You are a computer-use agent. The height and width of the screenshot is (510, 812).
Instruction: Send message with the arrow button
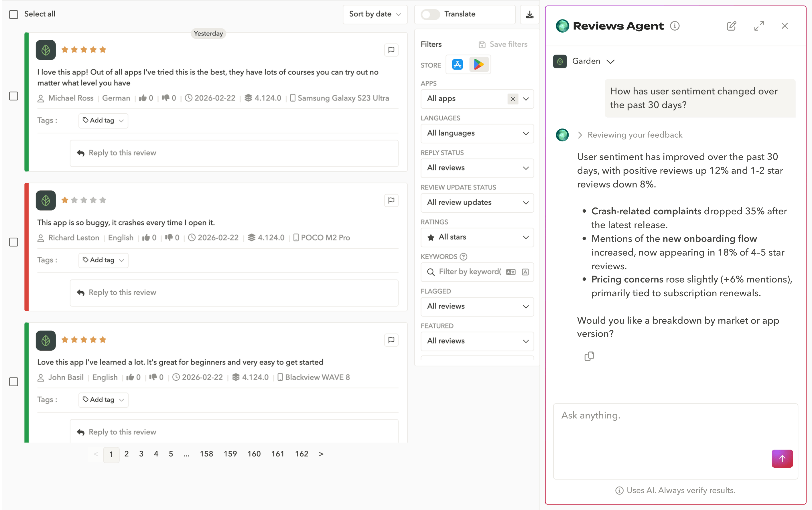(782, 458)
